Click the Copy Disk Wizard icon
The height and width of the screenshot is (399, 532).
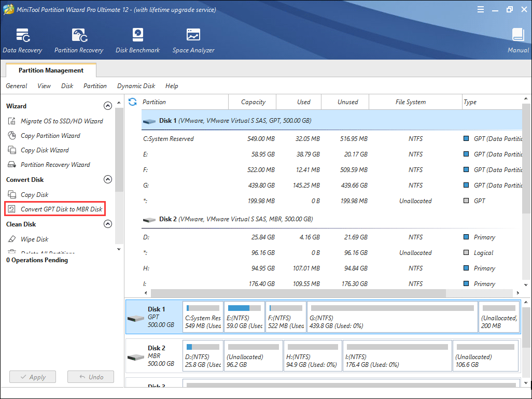pos(12,150)
